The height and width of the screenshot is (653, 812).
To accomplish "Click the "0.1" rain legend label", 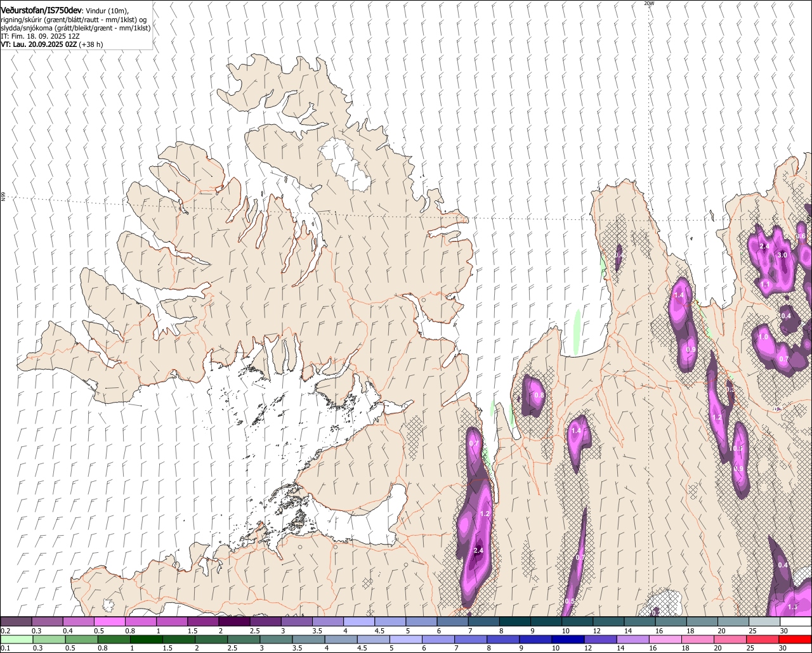I will tap(6, 648).
